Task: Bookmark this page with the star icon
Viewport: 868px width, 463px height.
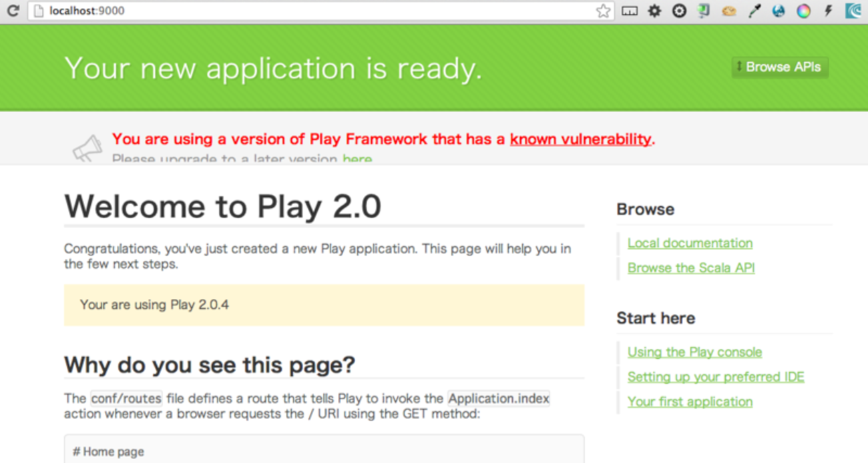Action: 603,11
